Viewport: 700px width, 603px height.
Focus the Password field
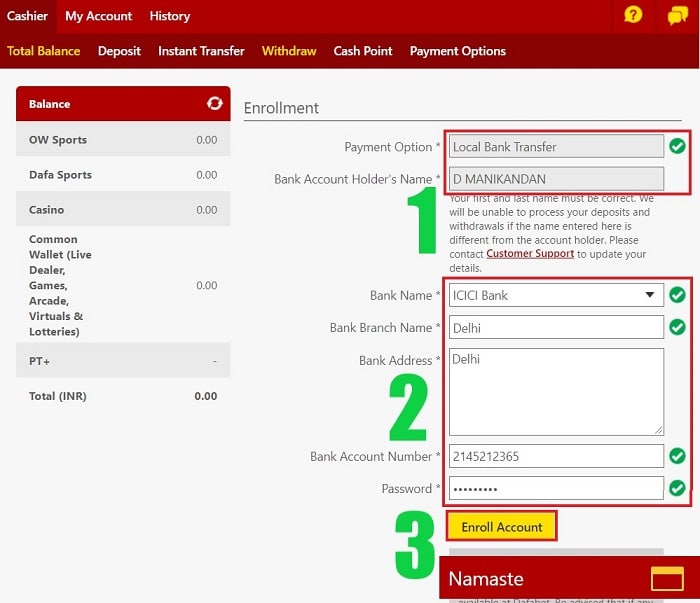pyautogui.click(x=556, y=488)
